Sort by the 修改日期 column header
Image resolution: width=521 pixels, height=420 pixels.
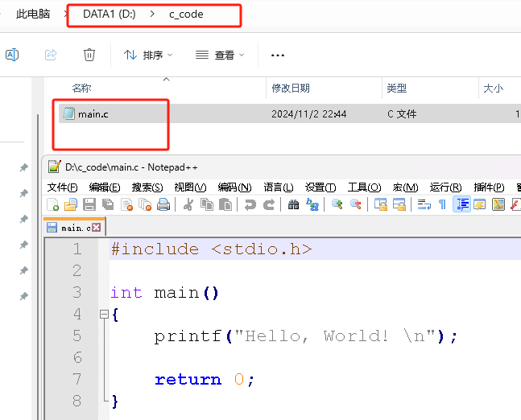[291, 89]
